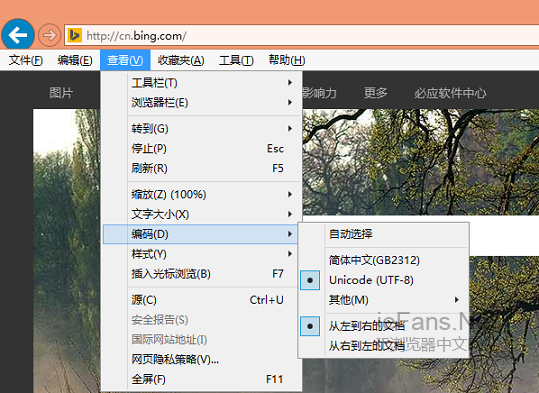Click the Forward arrow button
This screenshot has height=393, width=539.
(x=49, y=35)
